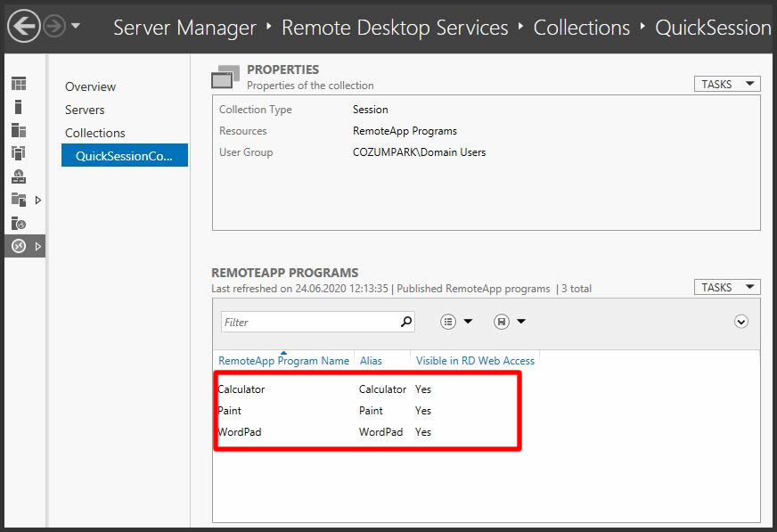
Task: Click Collections in the breadcrumb
Action: [582, 28]
